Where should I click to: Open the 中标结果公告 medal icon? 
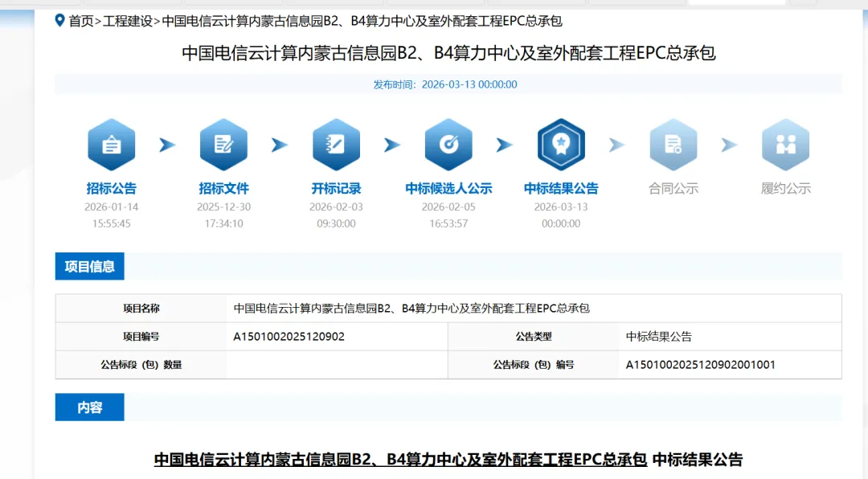tap(561, 145)
